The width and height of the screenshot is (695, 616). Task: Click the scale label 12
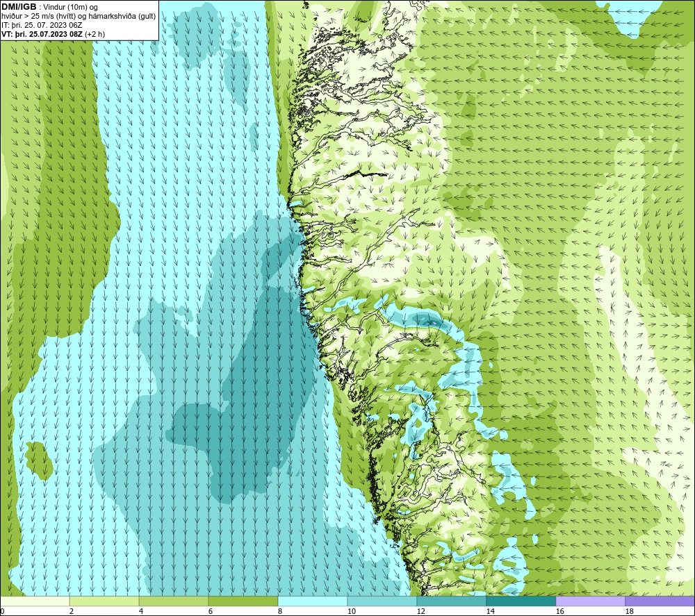coord(420,612)
